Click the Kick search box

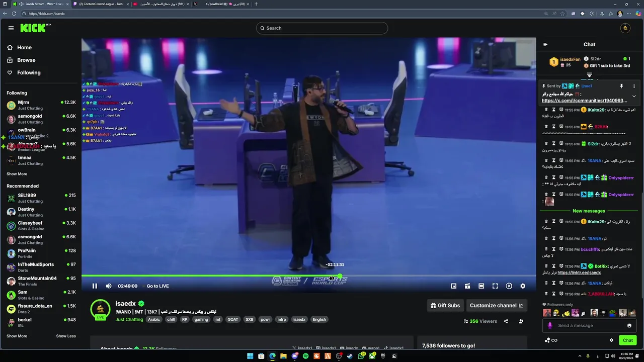coord(322,28)
